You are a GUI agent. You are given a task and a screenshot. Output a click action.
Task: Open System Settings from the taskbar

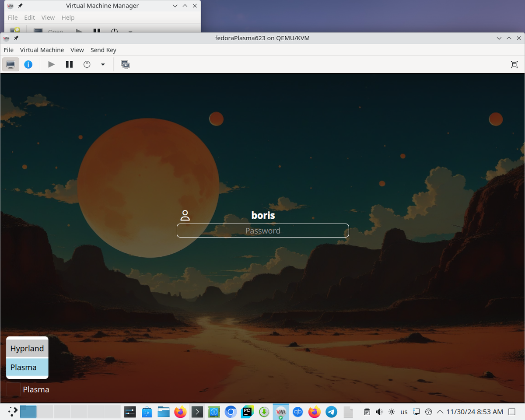[130, 411]
